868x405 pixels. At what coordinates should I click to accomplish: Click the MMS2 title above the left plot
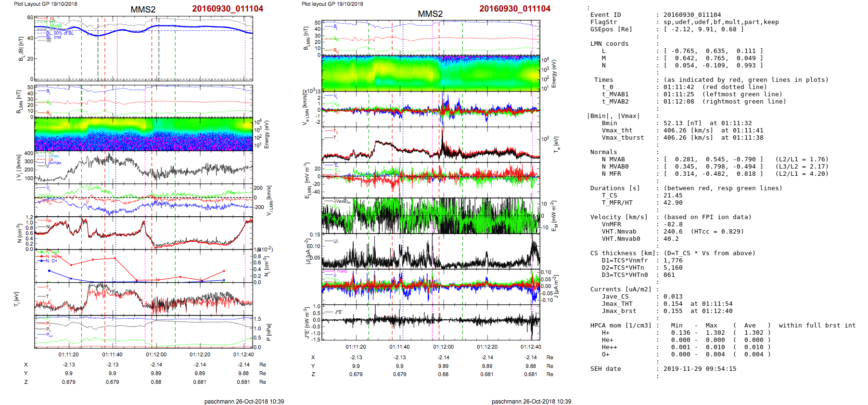143,9
